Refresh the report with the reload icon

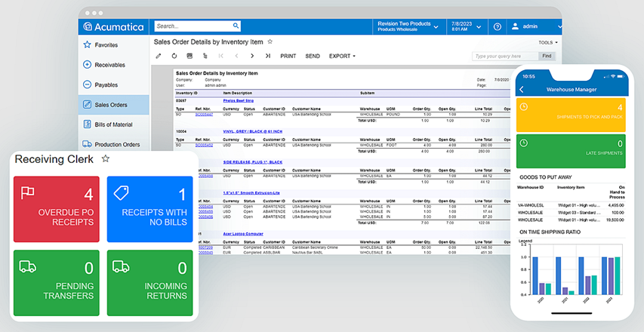coord(174,56)
